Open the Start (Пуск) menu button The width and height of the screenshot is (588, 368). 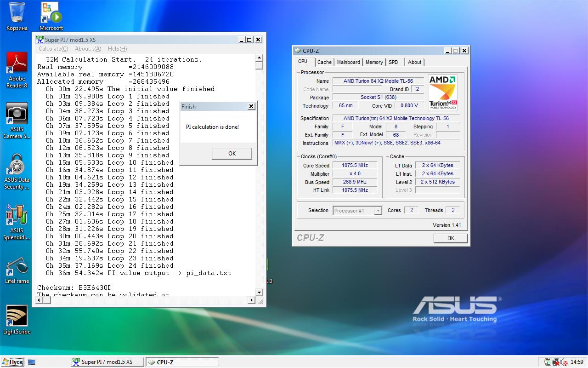point(12,362)
